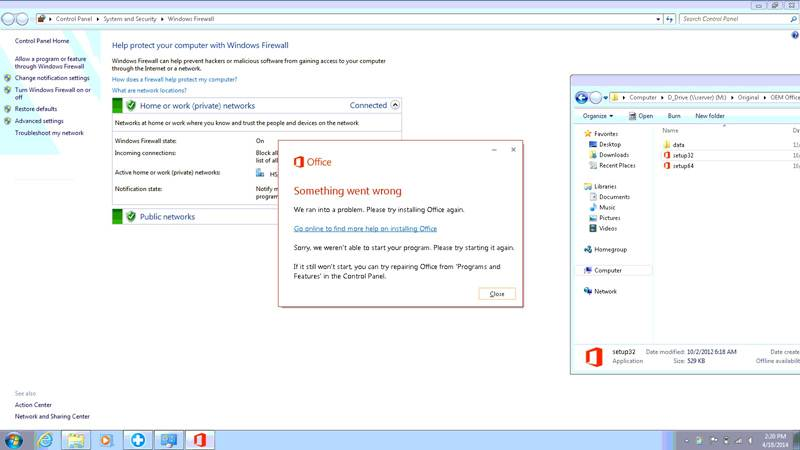Refresh the Control Panel address bar
This screenshot has width=800, height=450.
[x=669, y=19]
